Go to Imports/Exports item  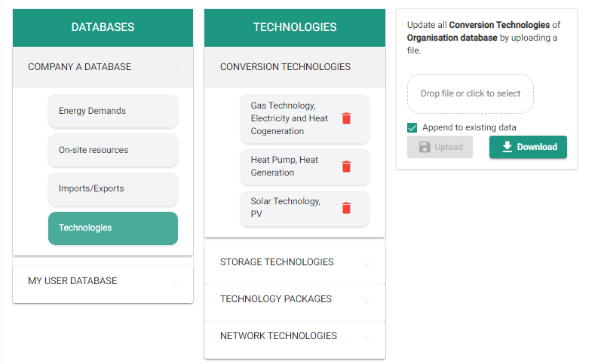coord(113,189)
